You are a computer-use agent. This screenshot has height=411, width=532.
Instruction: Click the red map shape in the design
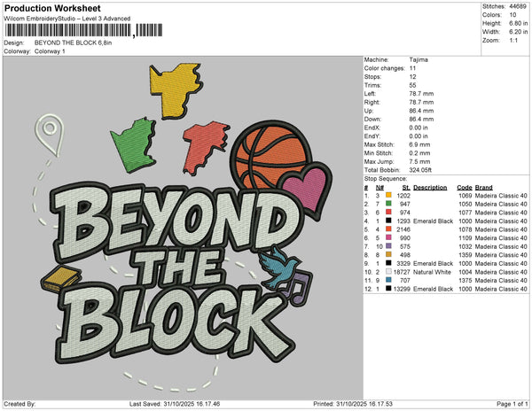204,147
